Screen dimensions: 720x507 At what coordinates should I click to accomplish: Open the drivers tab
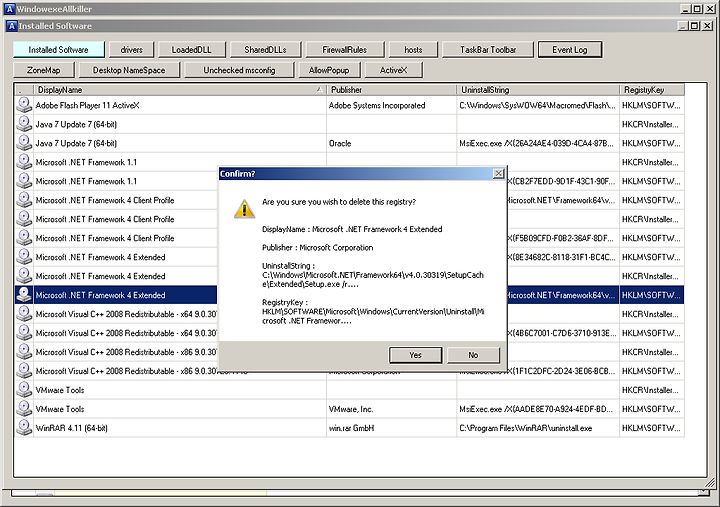click(x=132, y=50)
